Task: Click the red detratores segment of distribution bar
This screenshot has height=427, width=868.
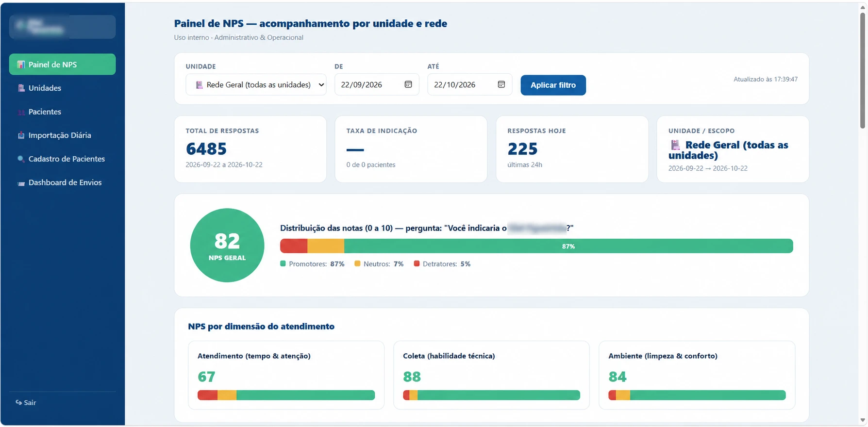Action: tap(294, 246)
